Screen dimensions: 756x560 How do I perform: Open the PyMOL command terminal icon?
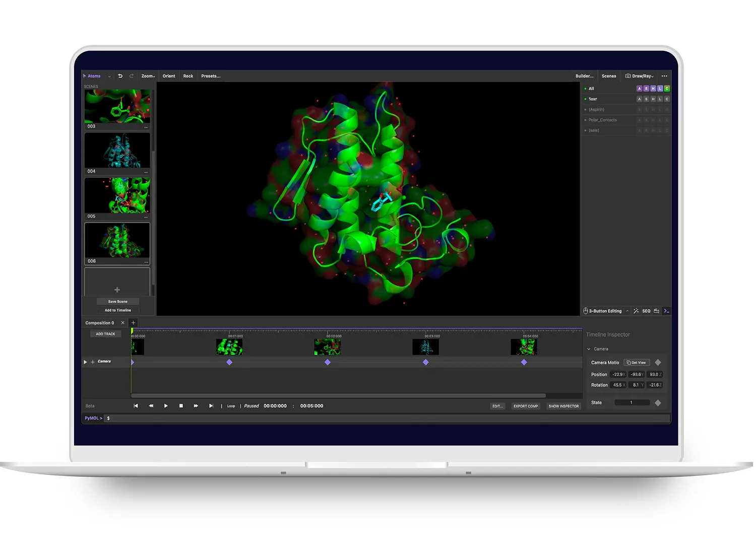tap(666, 311)
